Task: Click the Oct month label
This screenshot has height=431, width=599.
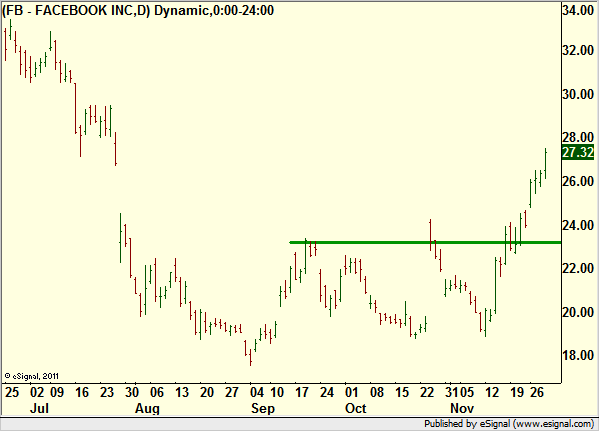Action: [355, 408]
